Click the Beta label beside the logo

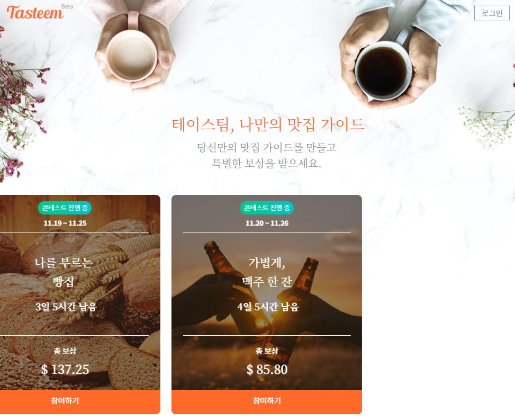coord(67,6)
